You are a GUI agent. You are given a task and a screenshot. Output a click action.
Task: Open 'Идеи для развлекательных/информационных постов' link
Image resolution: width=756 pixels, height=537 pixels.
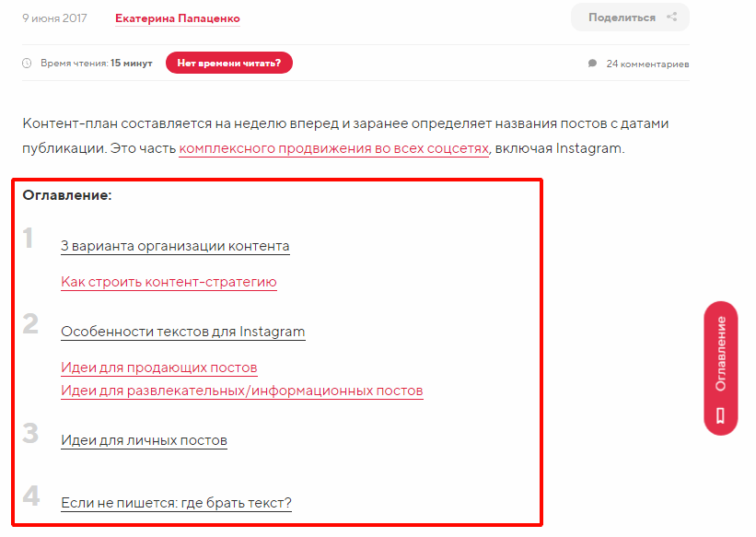point(242,391)
